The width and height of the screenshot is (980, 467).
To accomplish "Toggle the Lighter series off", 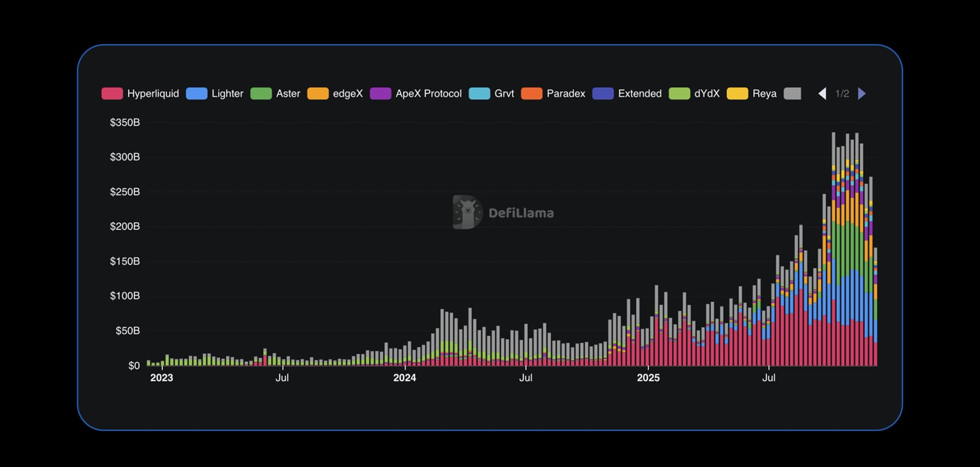I will click(x=227, y=94).
